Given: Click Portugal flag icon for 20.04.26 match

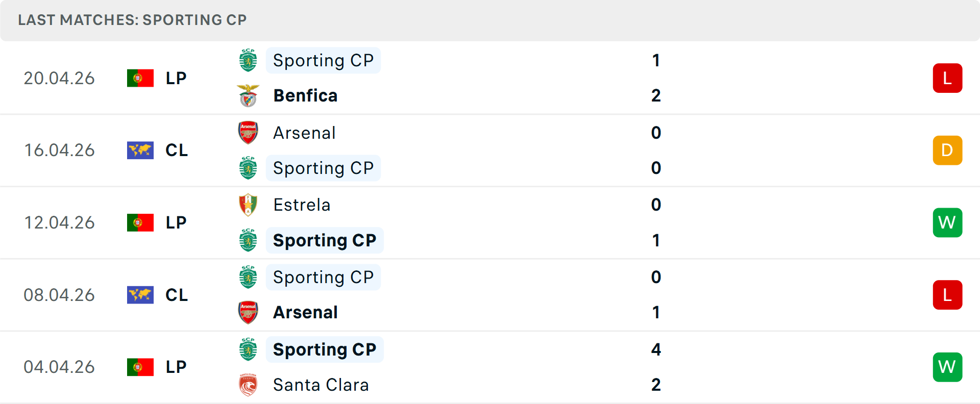Looking at the screenshot, I should (140, 78).
